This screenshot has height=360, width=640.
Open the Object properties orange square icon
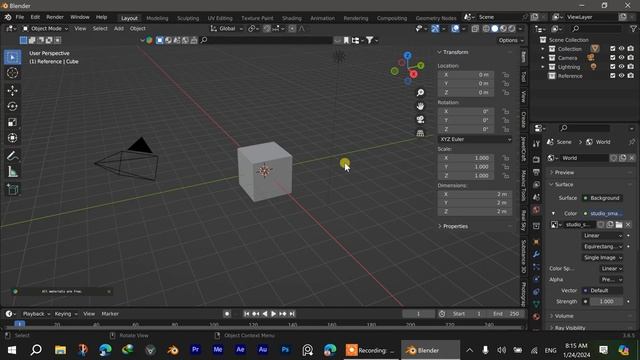click(536, 242)
